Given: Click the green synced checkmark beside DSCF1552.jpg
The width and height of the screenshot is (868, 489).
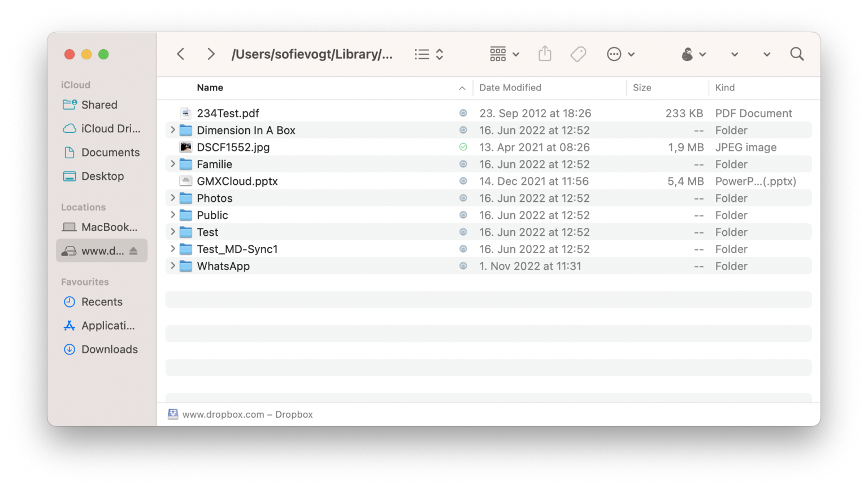Looking at the screenshot, I should 463,147.
